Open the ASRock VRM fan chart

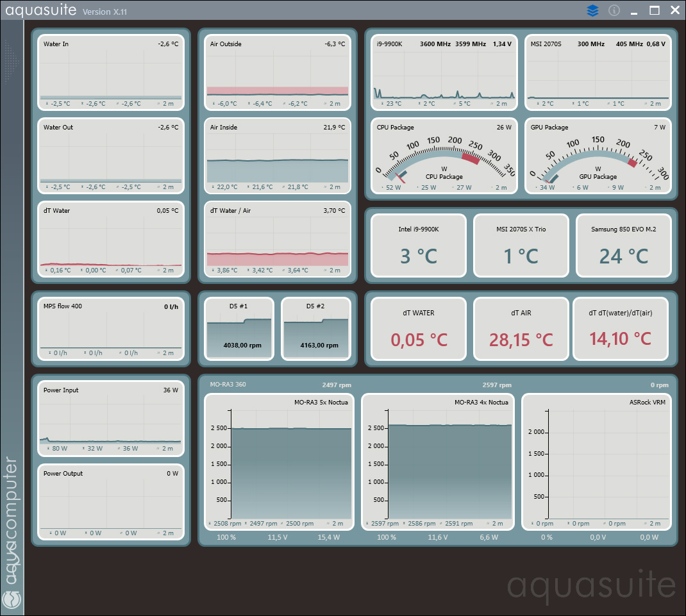(596, 462)
